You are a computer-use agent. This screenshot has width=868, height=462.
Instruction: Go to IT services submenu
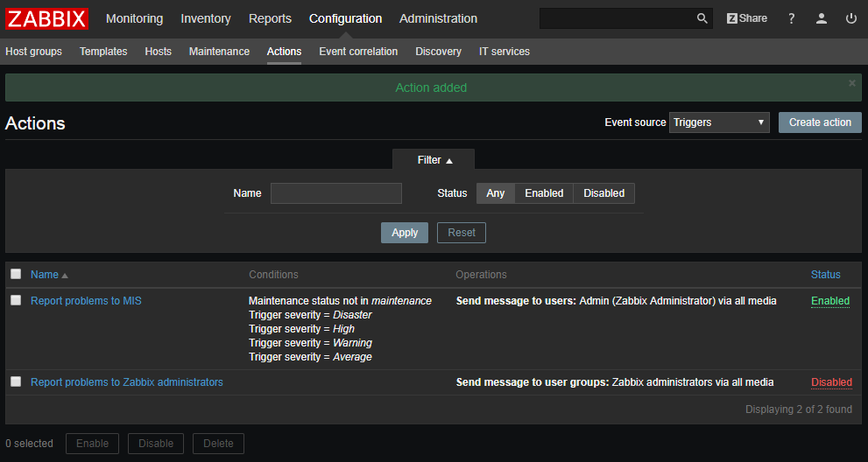coord(505,52)
